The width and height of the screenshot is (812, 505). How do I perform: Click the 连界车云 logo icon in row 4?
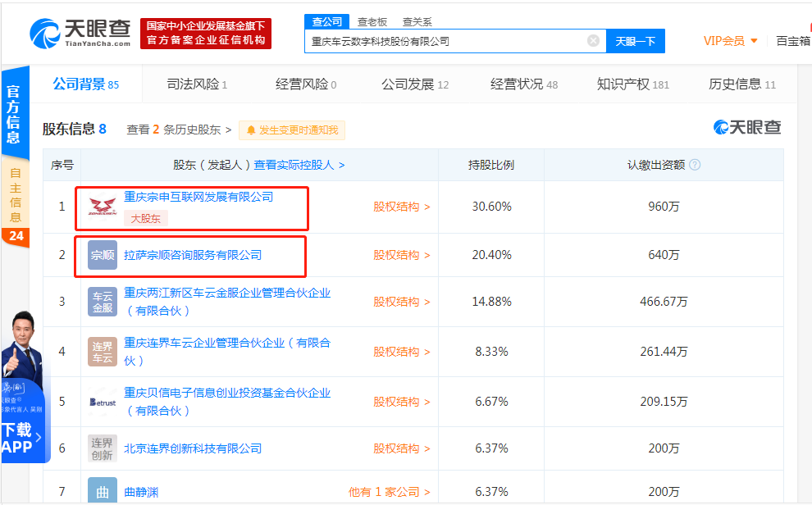pos(103,350)
